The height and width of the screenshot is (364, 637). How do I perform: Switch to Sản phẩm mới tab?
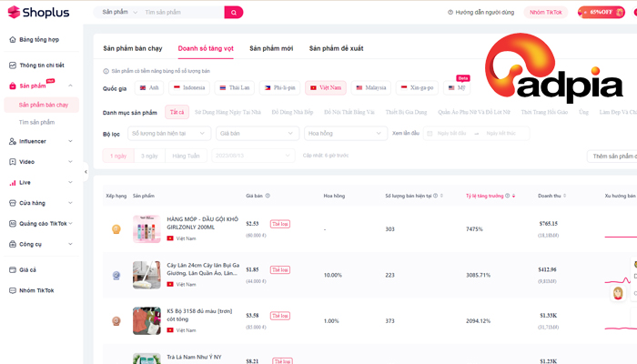(271, 48)
